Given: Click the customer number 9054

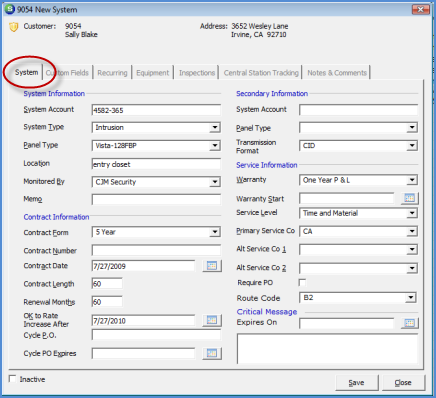Looking at the screenshot, I should pos(73,26).
